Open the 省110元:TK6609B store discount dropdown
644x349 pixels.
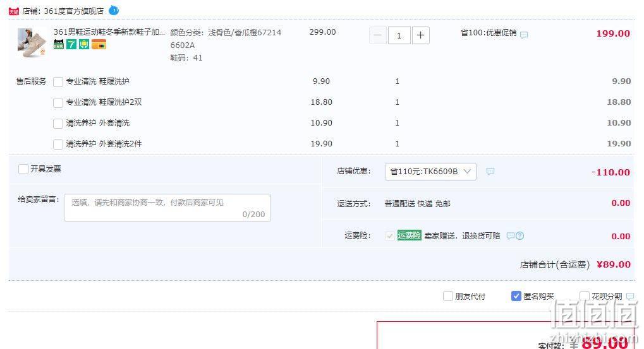(x=430, y=172)
